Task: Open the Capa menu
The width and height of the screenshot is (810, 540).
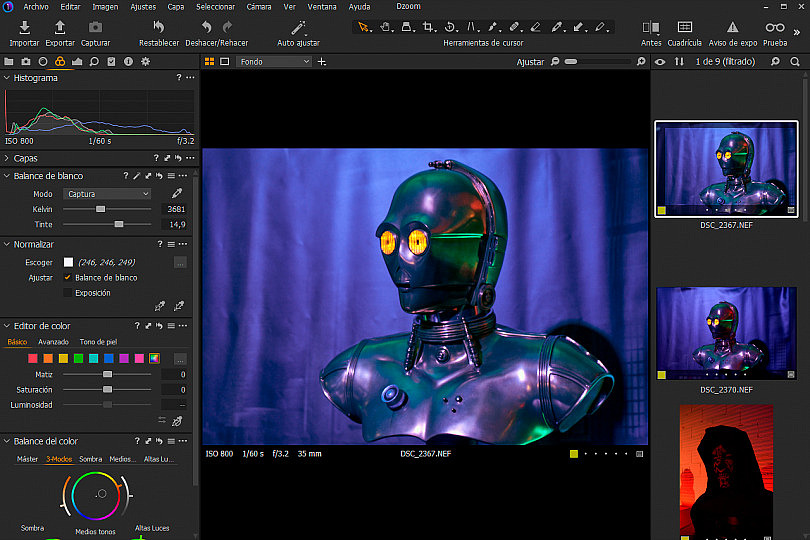Action: pos(176,7)
